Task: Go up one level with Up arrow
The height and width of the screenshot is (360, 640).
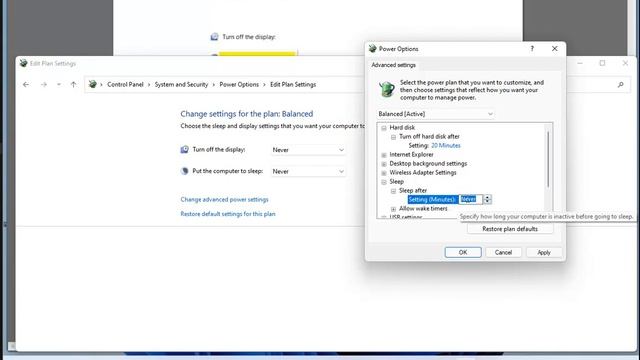Action: (73, 84)
